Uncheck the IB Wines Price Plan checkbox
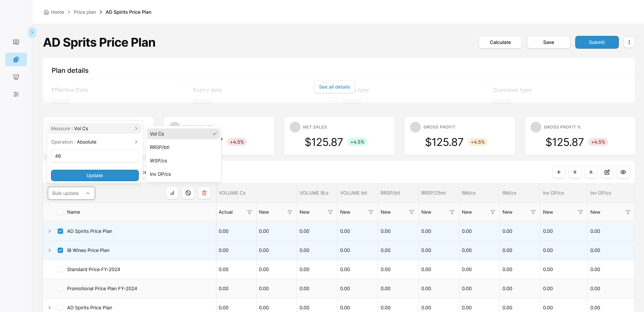Viewport: 644px width, 312px height. (x=60, y=250)
